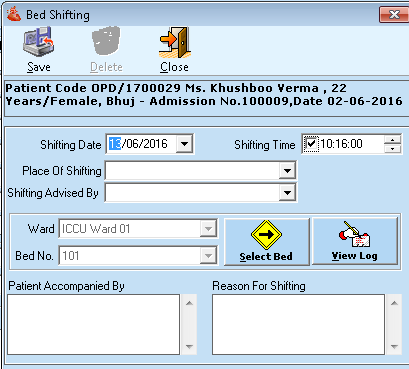Click the Save floppy disk icon
The image size is (409, 369).
pyautogui.click(x=39, y=42)
